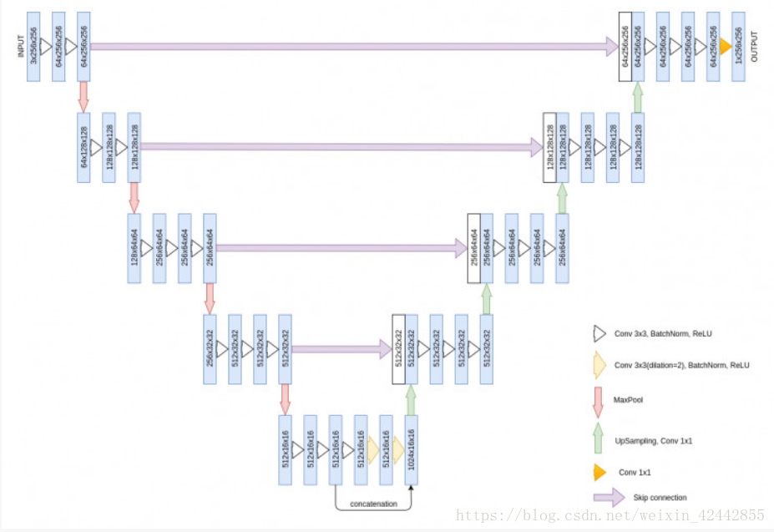Click the purple Skip connection legend arrow
The image size is (774, 532).
[x=610, y=498]
